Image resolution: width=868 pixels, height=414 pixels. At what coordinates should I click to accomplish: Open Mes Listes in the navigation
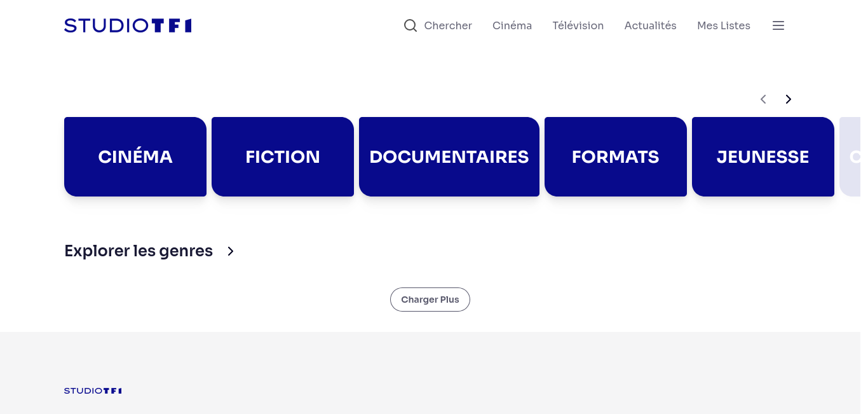724,25
